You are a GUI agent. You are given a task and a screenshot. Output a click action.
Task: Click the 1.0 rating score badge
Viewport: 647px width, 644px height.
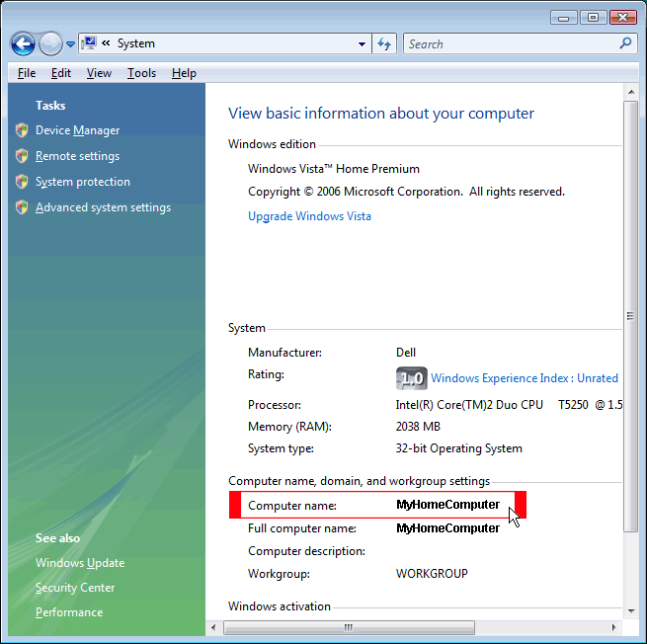(x=411, y=378)
